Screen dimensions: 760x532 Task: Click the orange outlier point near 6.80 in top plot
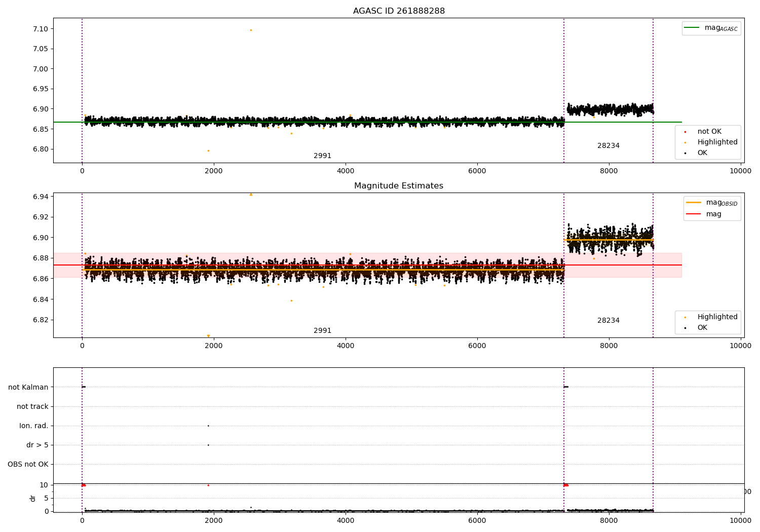208,150
